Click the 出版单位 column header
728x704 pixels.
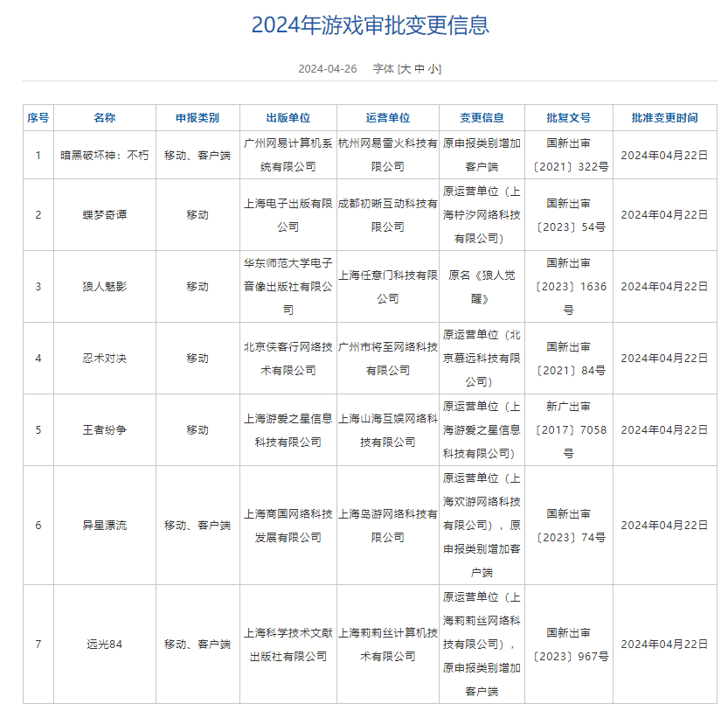288,117
